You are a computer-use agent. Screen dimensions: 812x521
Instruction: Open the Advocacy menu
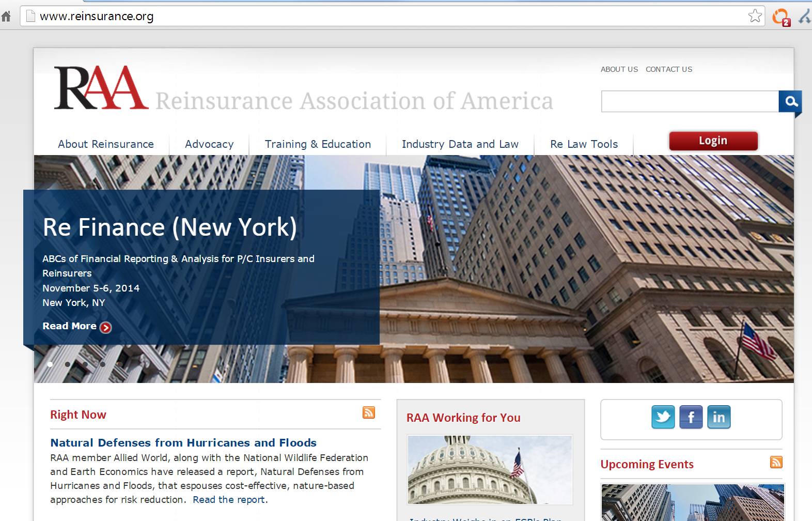click(x=209, y=144)
